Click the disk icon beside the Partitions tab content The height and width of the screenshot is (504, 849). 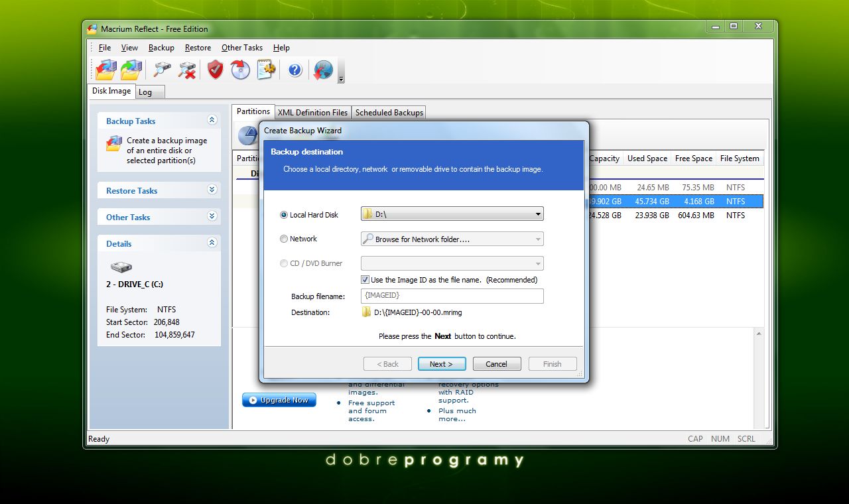point(248,137)
